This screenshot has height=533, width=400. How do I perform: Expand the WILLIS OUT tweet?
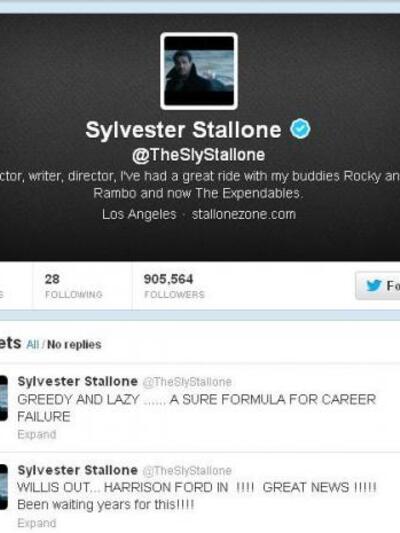pyautogui.click(x=37, y=523)
